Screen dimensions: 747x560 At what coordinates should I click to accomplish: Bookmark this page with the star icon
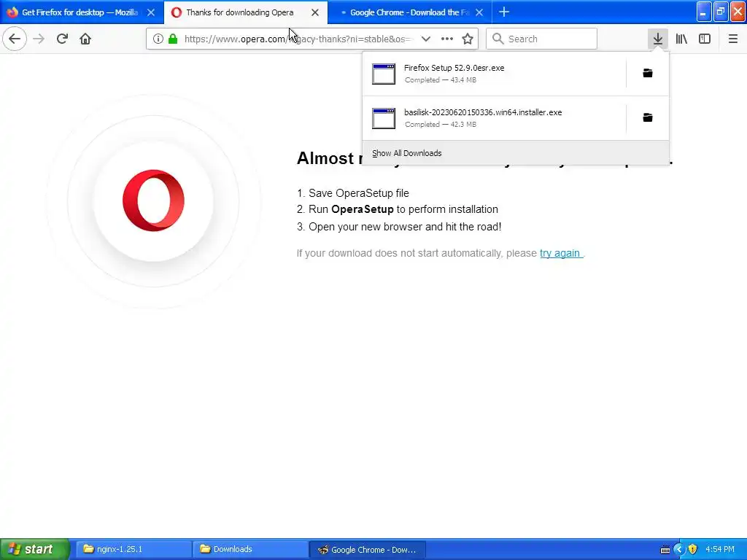(468, 39)
